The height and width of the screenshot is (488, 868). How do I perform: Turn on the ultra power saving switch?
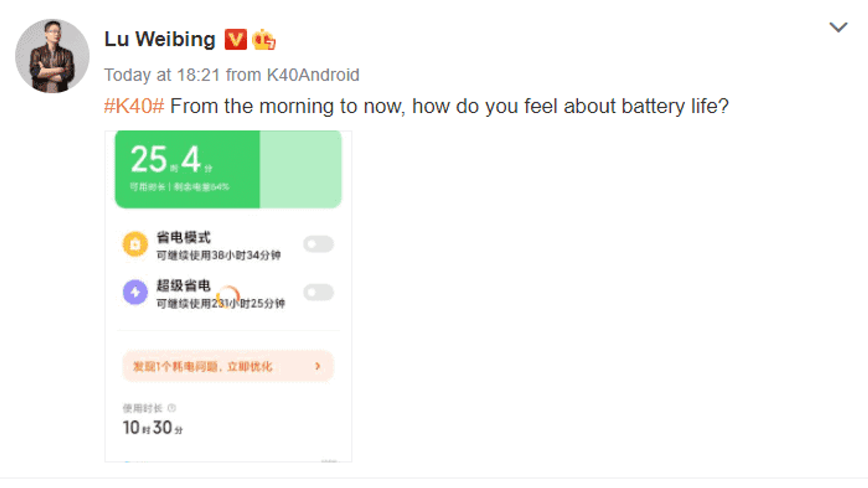(x=318, y=293)
